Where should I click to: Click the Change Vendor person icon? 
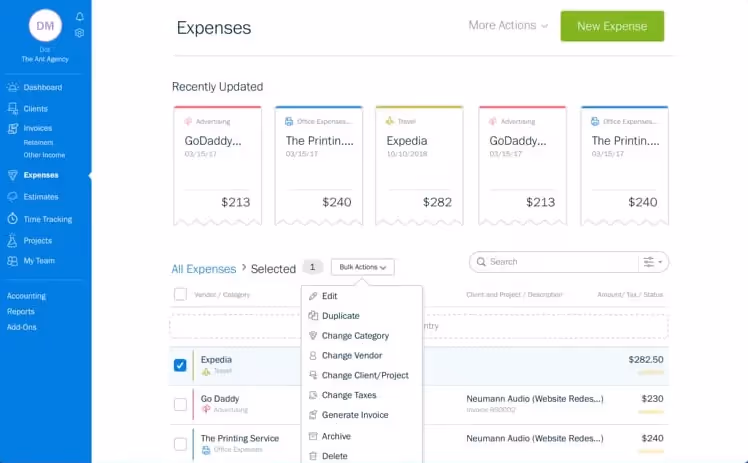pyautogui.click(x=313, y=356)
